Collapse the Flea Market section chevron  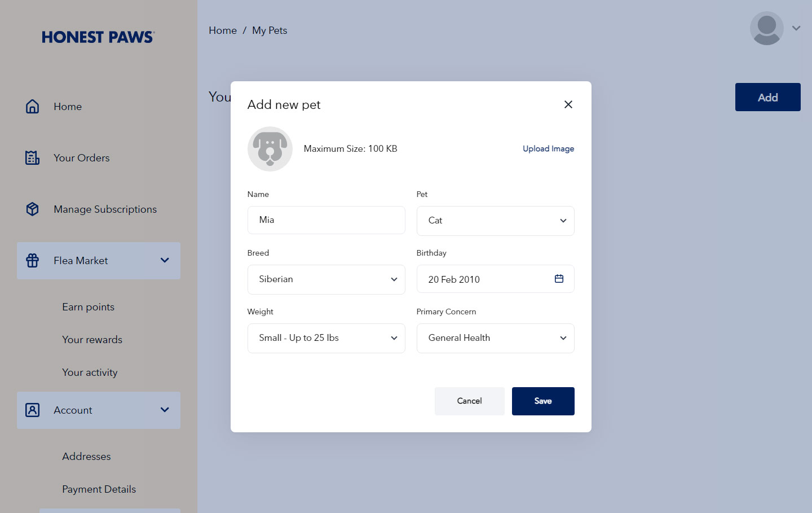click(x=165, y=260)
